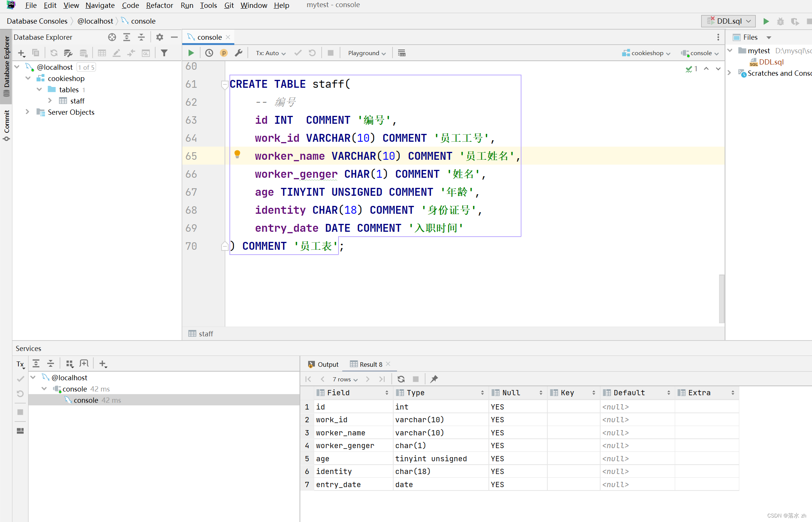Reload the result grid page
Image resolution: width=812 pixels, height=522 pixels.
click(x=401, y=379)
